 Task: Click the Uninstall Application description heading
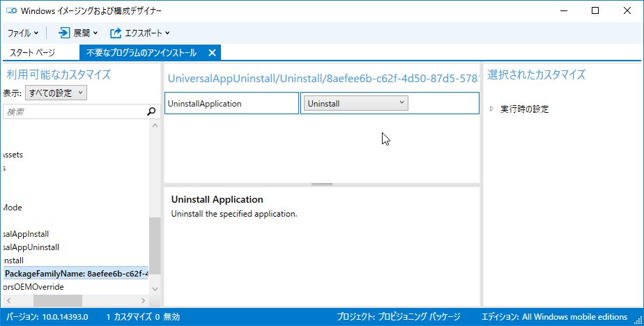pyautogui.click(x=217, y=199)
